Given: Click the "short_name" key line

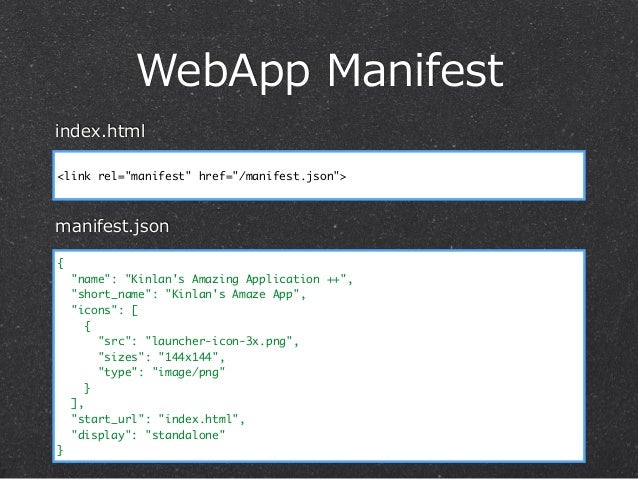Looking at the screenshot, I should (188, 294).
